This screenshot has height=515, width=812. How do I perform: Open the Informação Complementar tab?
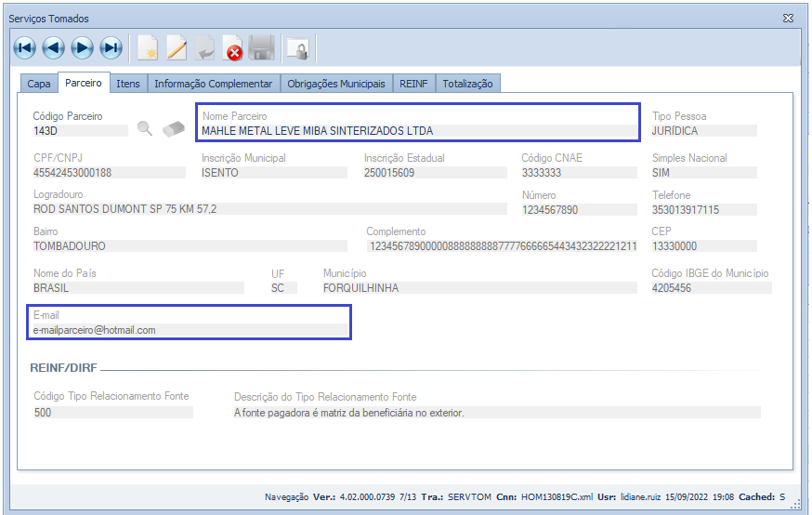click(213, 84)
